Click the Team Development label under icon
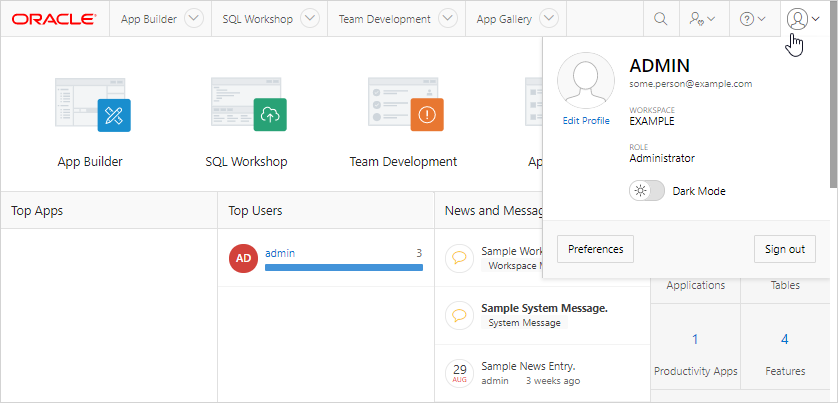 (x=404, y=161)
